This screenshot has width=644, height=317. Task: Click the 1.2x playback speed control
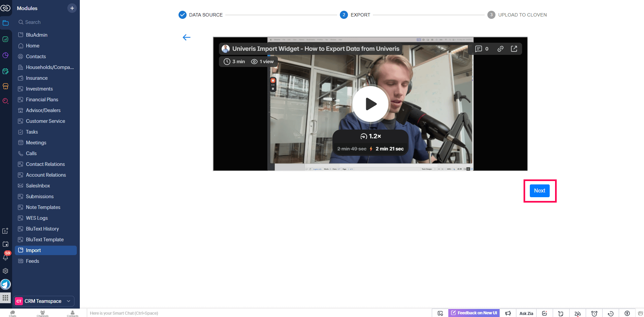pyautogui.click(x=371, y=136)
